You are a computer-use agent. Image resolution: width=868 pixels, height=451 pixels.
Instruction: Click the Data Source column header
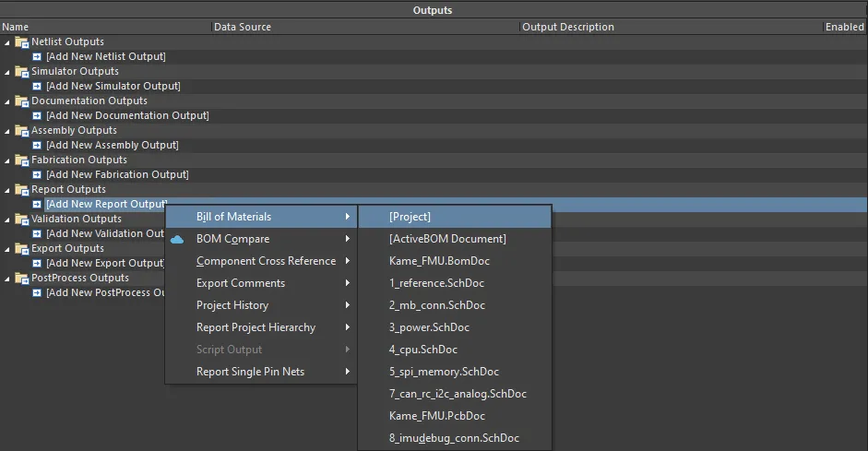coord(243,27)
